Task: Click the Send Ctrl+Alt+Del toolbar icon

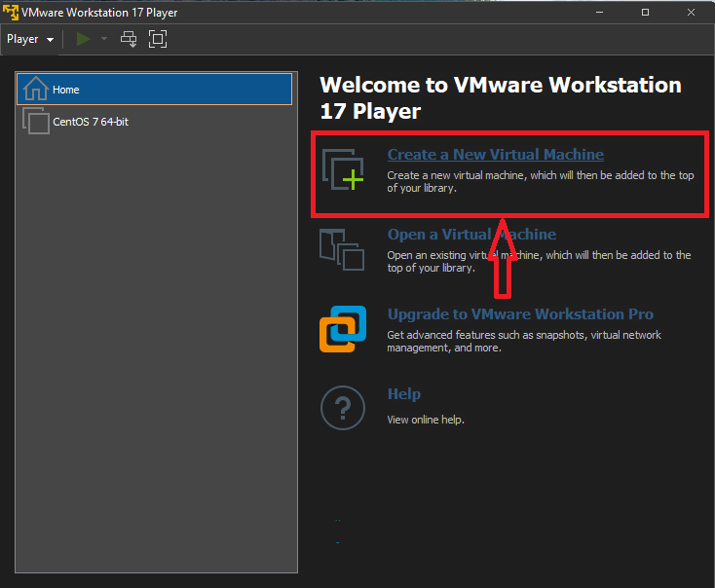Action: [x=129, y=39]
